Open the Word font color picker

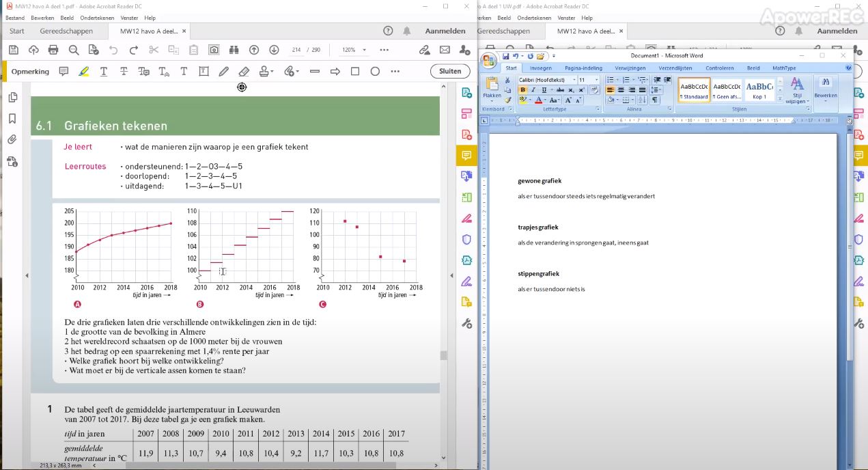[x=540, y=100]
